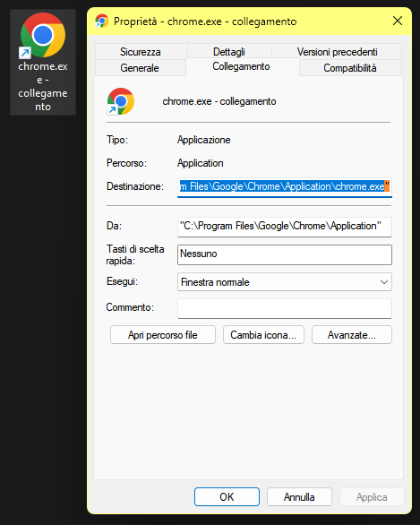Click the Chrome shortcut icon inside the dialog

point(121,101)
